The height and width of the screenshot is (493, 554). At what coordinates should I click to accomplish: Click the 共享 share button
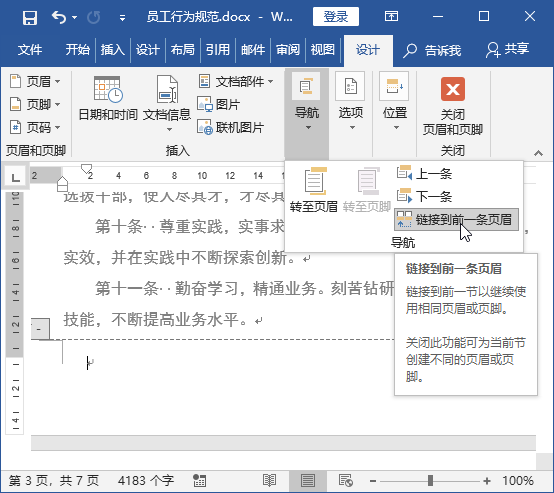[x=507, y=49]
